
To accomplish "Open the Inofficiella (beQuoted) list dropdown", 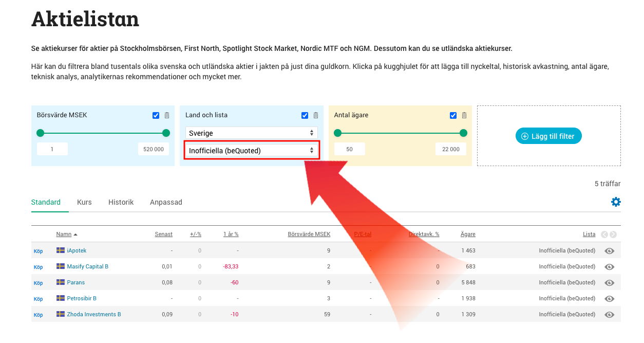I will click(251, 151).
